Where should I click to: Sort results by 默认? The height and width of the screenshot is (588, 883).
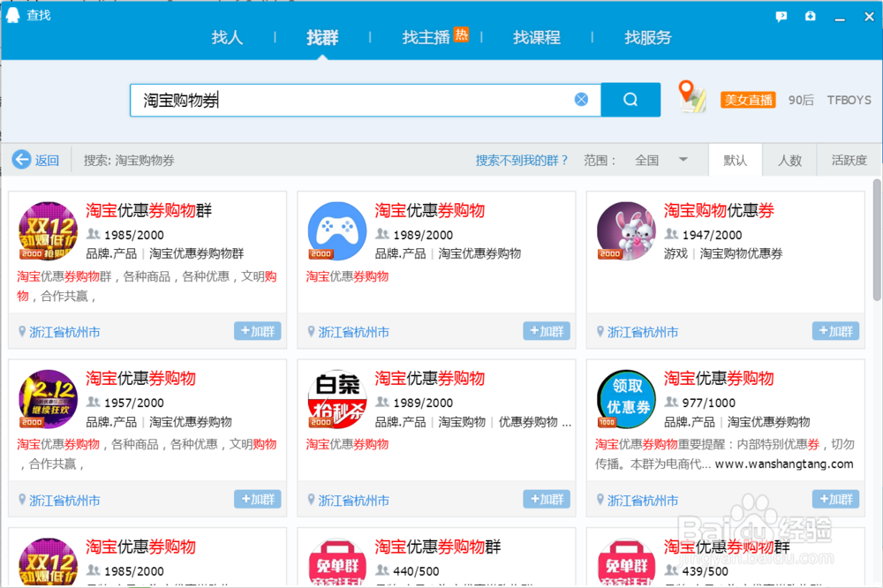735,160
